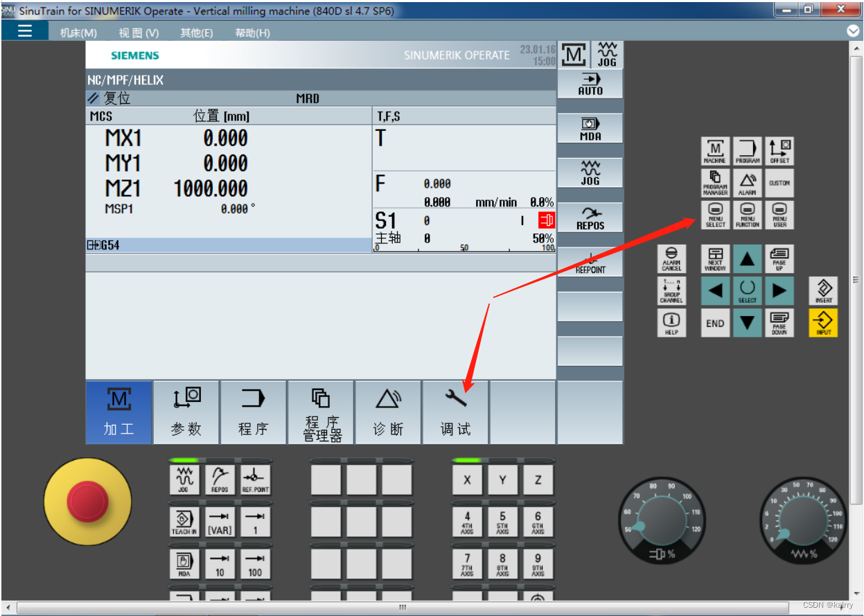Click the GROUP CHANNEL key
This screenshot has width=864, height=616.
671,291
